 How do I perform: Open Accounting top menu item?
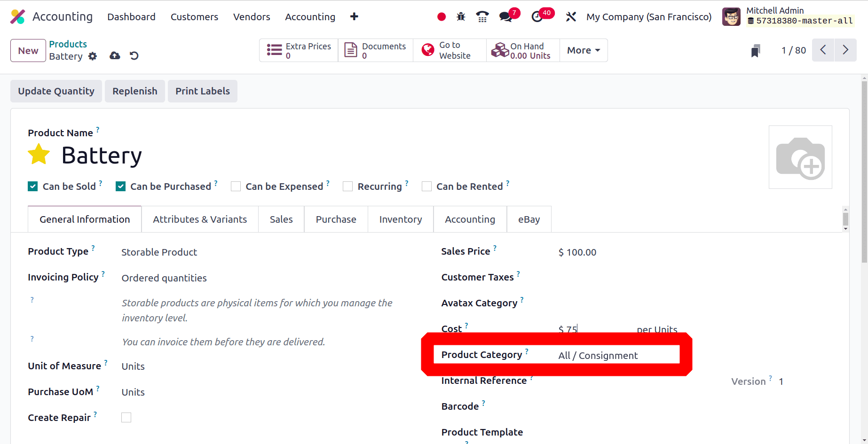coord(310,17)
